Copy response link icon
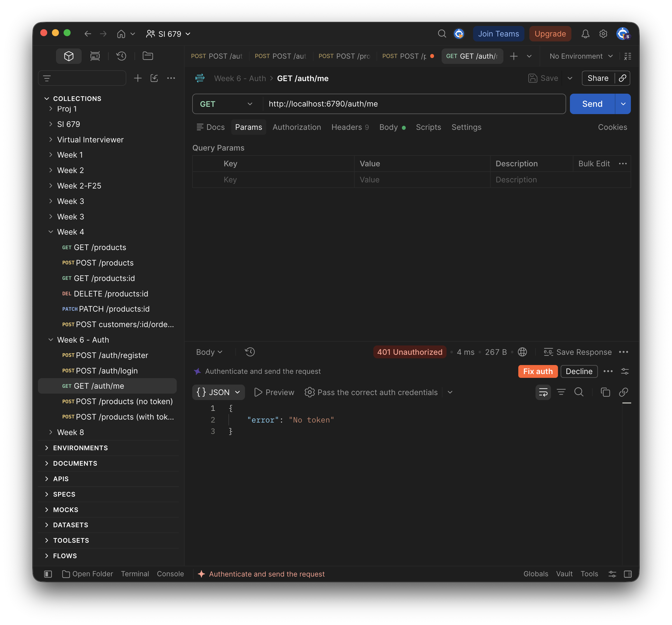The height and width of the screenshot is (625, 672). click(x=624, y=392)
